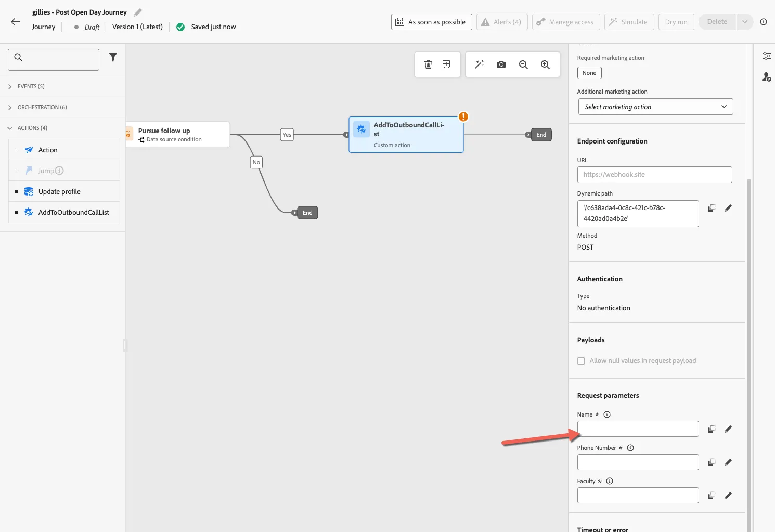Select AddToOutboundCallList in the palette
The width and height of the screenshot is (775, 532).
point(64,212)
